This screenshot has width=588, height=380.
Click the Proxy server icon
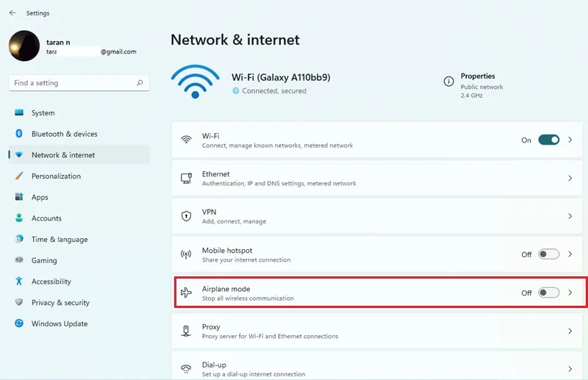click(186, 331)
